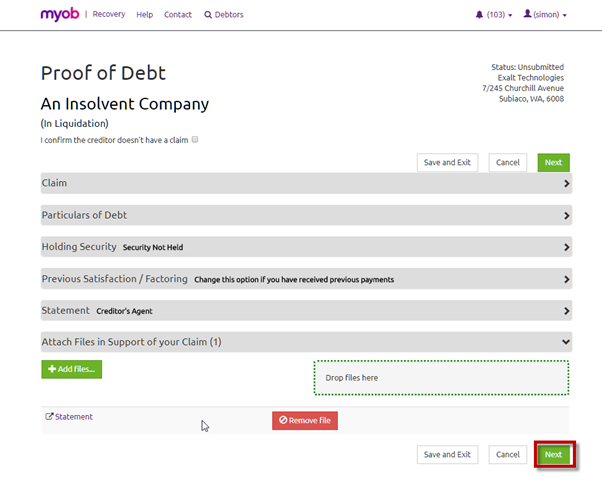Click the Debtors search icon
This screenshot has width=602, height=482.
coord(208,15)
